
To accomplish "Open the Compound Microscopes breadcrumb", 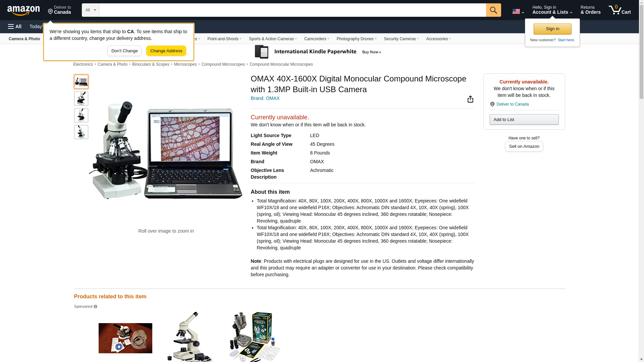I will [x=223, y=64].
